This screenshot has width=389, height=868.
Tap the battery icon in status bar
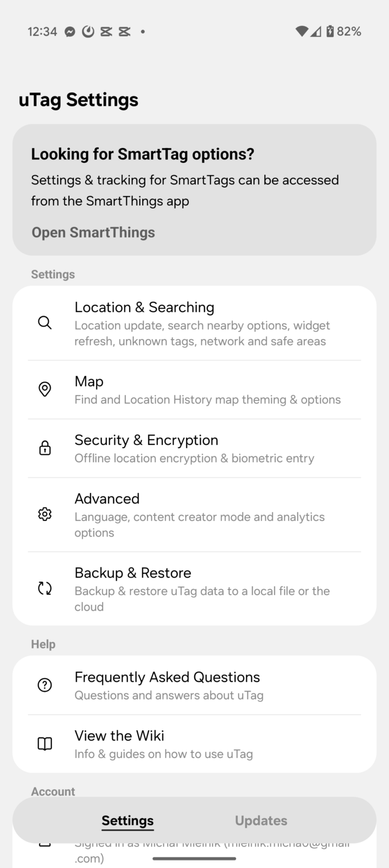point(329,31)
